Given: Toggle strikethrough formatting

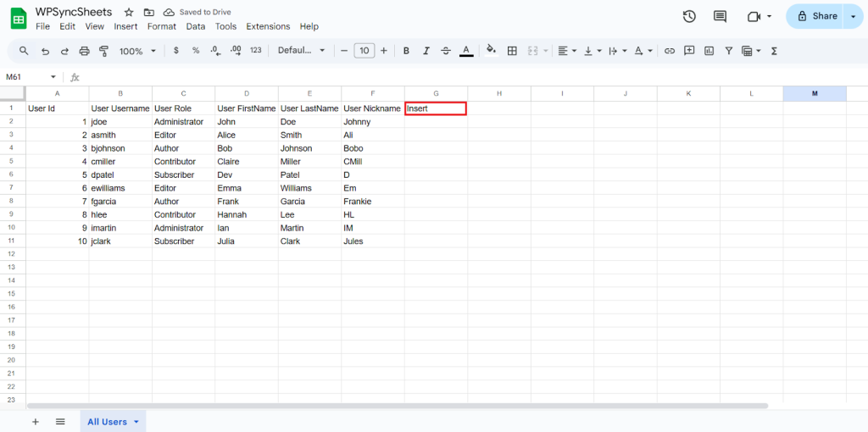Looking at the screenshot, I should click(x=446, y=51).
